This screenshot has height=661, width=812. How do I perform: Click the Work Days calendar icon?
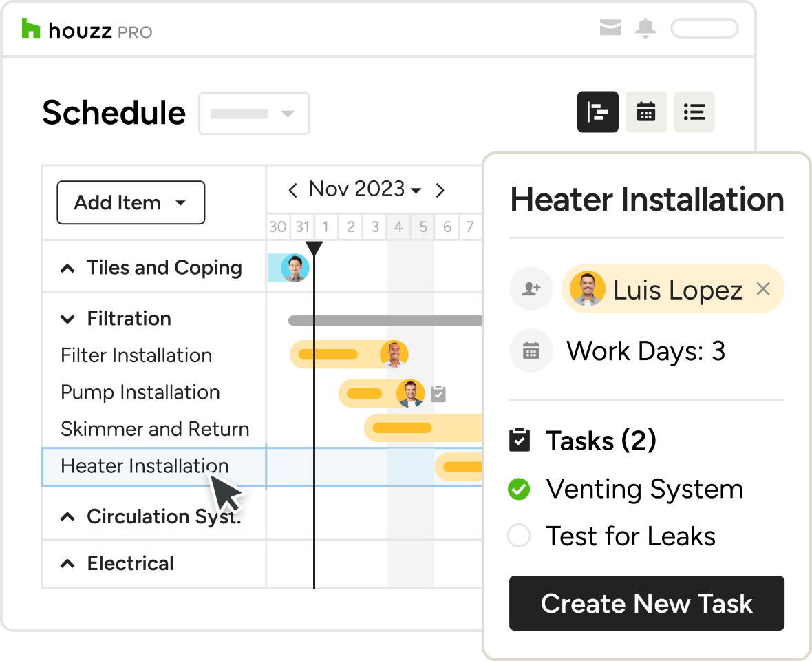[531, 351]
